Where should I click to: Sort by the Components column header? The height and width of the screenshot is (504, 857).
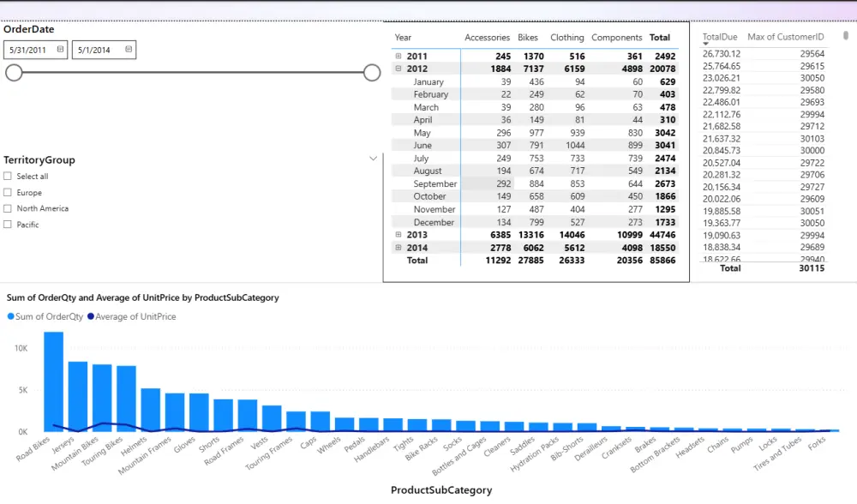click(616, 37)
